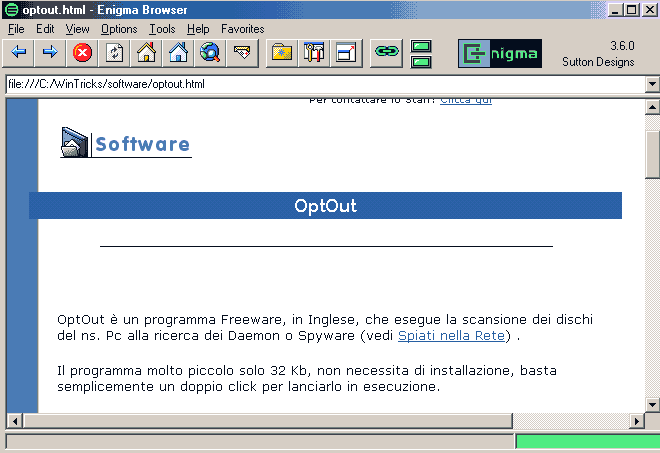Expand the address bar dropdown arrow

point(652,84)
